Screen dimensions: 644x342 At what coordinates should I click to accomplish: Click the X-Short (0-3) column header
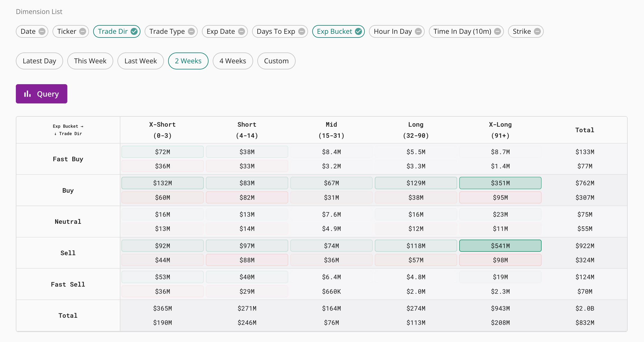(x=163, y=130)
